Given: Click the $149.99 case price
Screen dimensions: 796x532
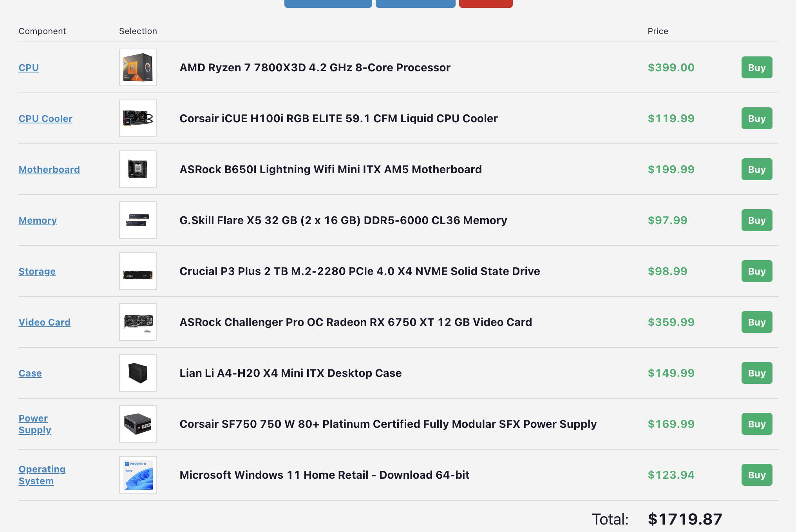Looking at the screenshot, I should click(671, 373).
